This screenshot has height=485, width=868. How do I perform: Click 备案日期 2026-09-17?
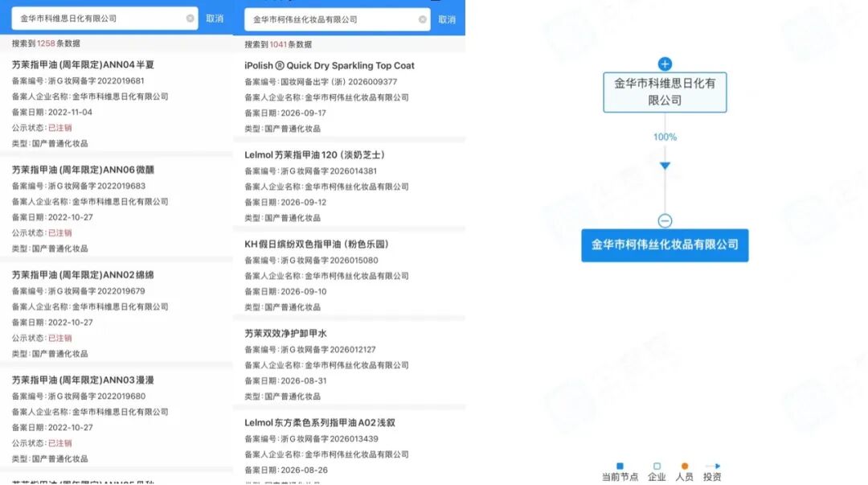pyautogui.click(x=285, y=113)
